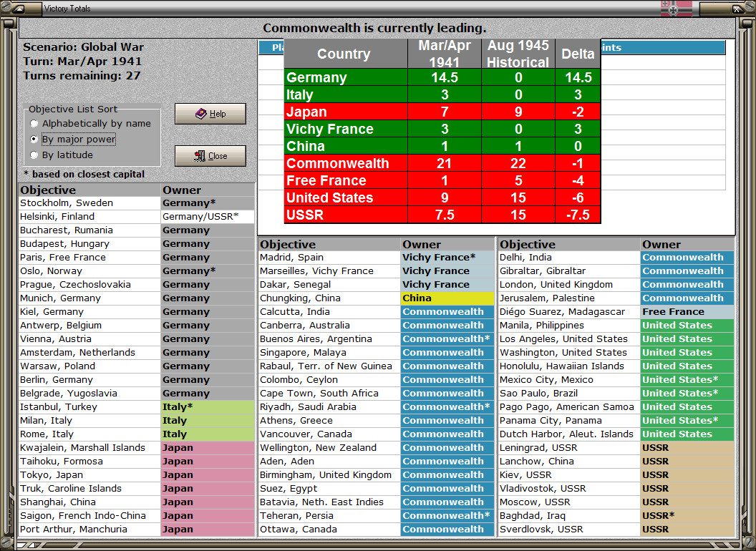
Task: Click the United States row in overlay table
Action: 442,198
